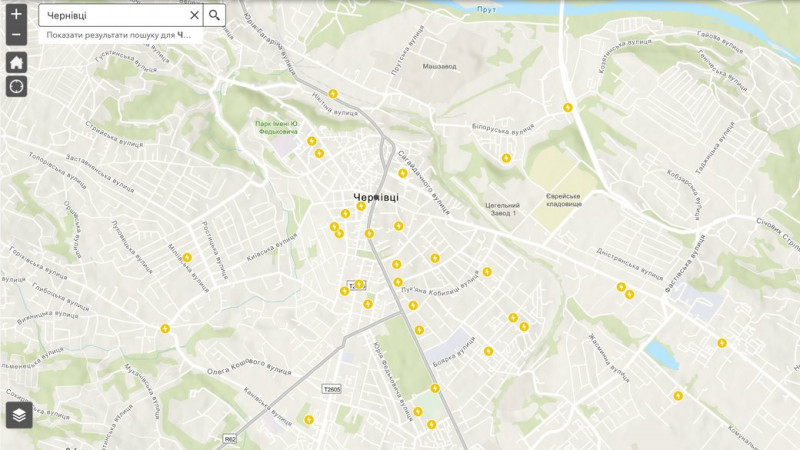800x450 pixels.
Task: Zoom in on the map
Action: (16, 15)
